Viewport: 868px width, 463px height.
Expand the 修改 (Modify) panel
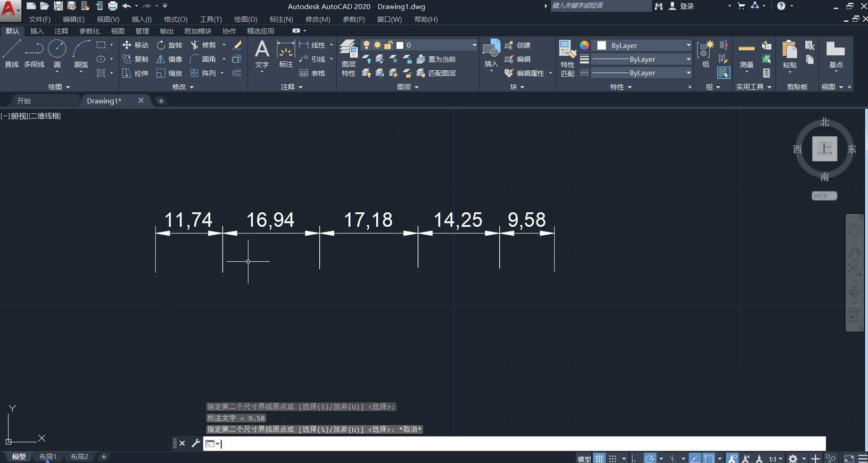point(183,87)
